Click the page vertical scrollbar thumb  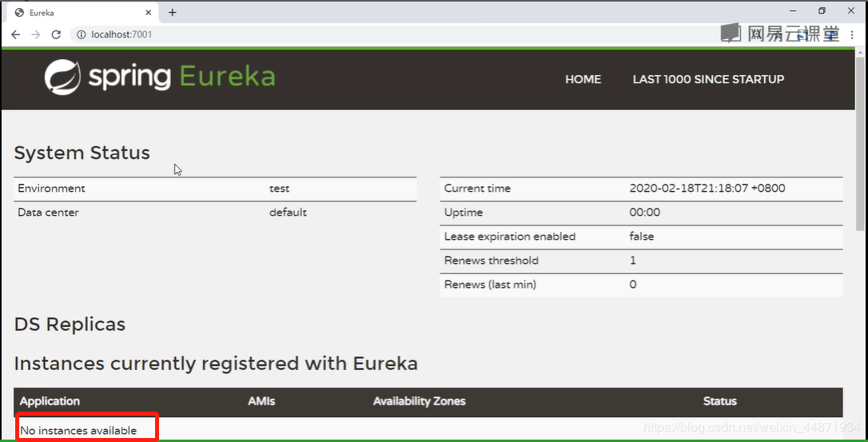(860, 144)
